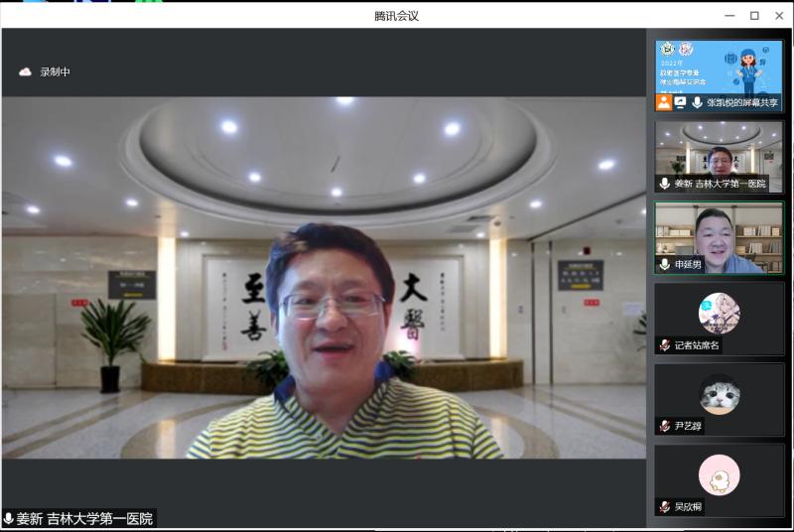Image resolution: width=794 pixels, height=532 pixels.
Task: Click the microphone icon on 张凯悦's tile
Action: [698, 102]
